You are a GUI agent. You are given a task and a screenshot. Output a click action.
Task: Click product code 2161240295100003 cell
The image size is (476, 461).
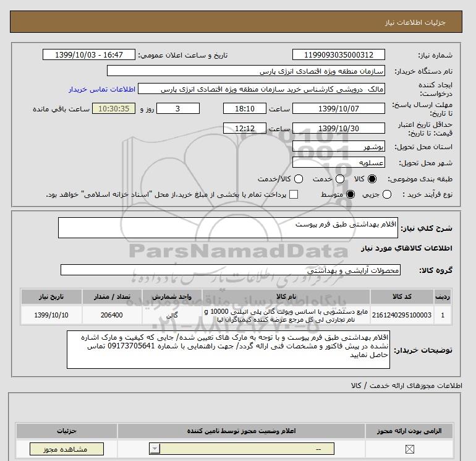(x=402, y=315)
